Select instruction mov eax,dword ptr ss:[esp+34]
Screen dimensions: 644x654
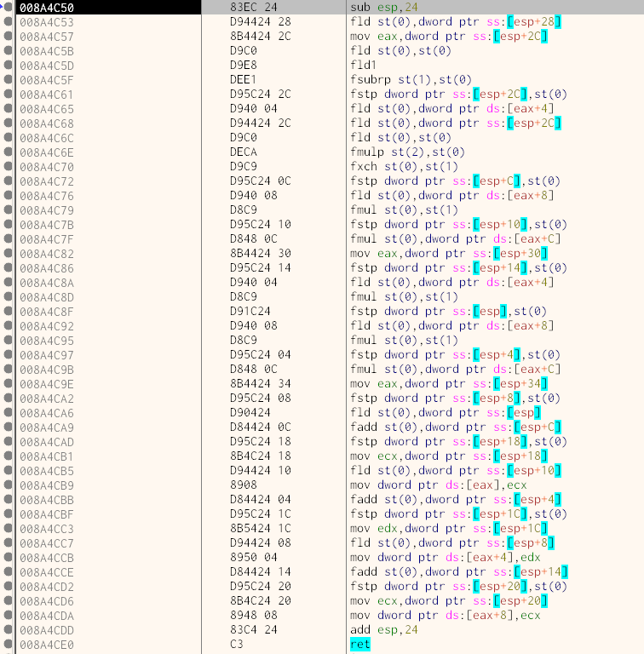pos(449,383)
